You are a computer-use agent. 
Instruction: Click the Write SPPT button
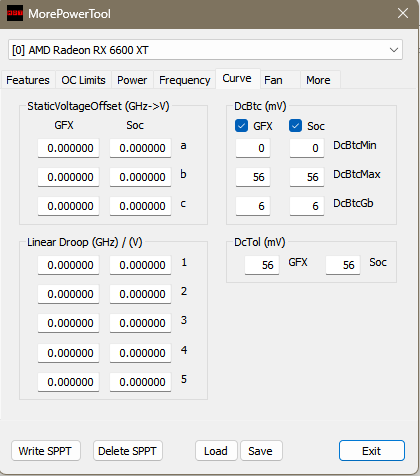point(46,451)
